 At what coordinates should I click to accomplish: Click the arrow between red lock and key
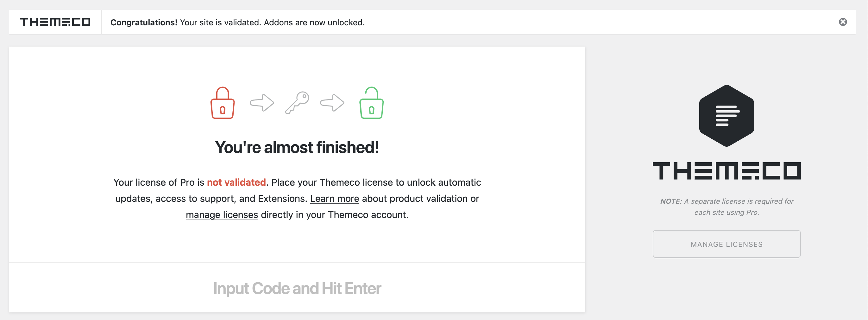tap(262, 103)
